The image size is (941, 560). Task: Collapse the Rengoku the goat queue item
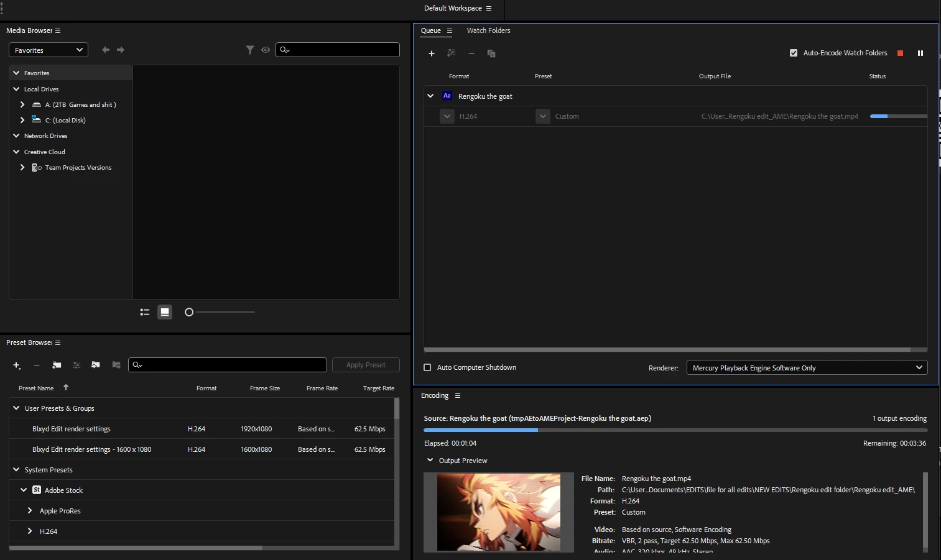coord(430,96)
